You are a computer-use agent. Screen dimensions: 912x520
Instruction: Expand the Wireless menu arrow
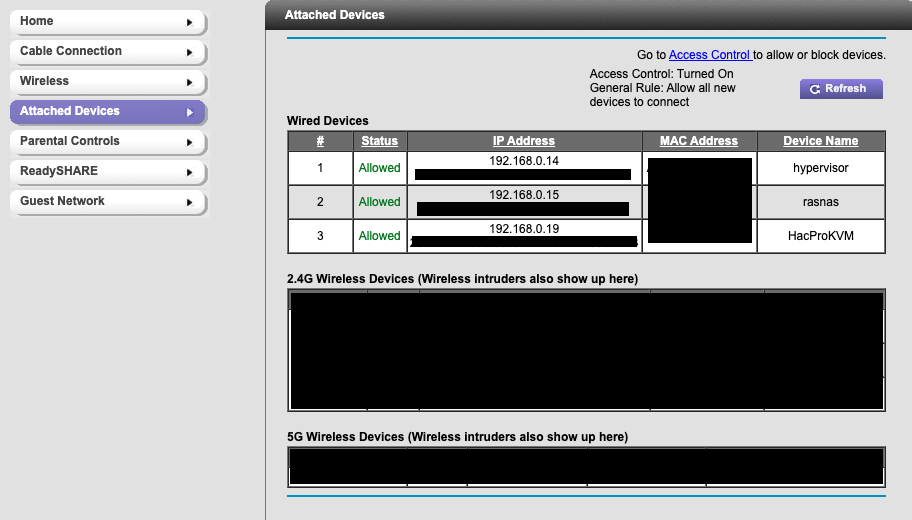point(189,82)
